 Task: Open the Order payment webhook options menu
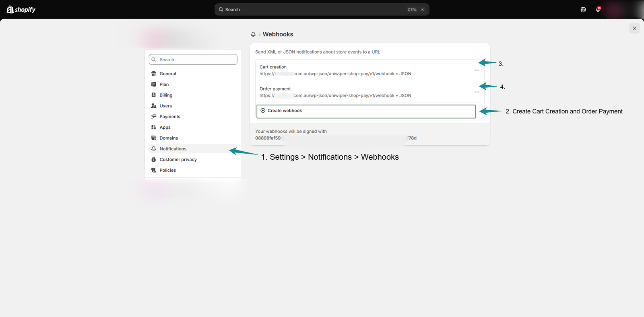click(477, 92)
